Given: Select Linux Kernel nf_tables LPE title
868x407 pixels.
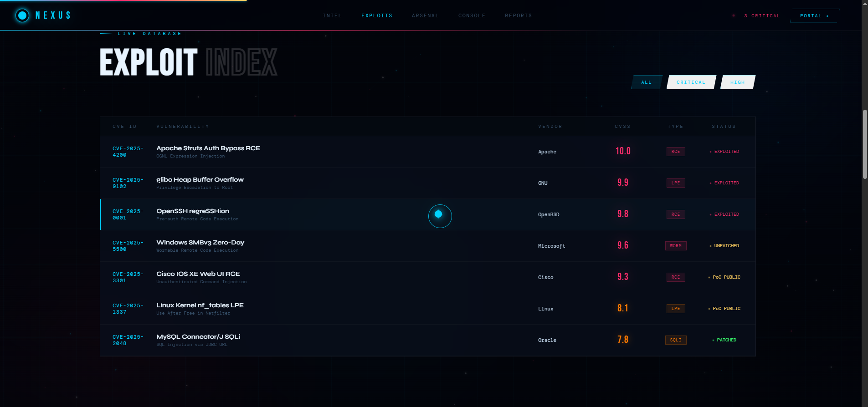Looking at the screenshot, I should [x=200, y=305].
